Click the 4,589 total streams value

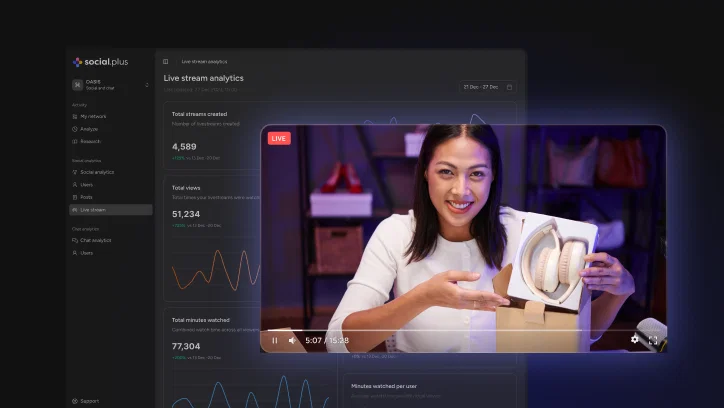[x=184, y=147]
